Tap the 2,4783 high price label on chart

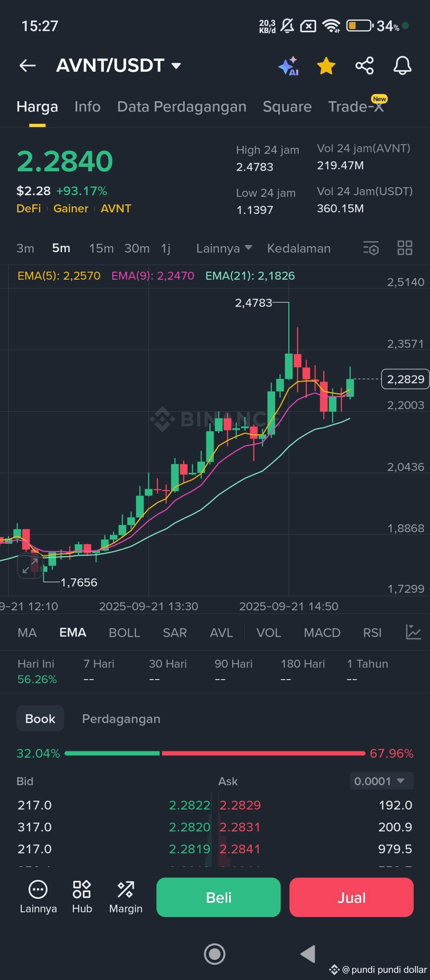(253, 303)
